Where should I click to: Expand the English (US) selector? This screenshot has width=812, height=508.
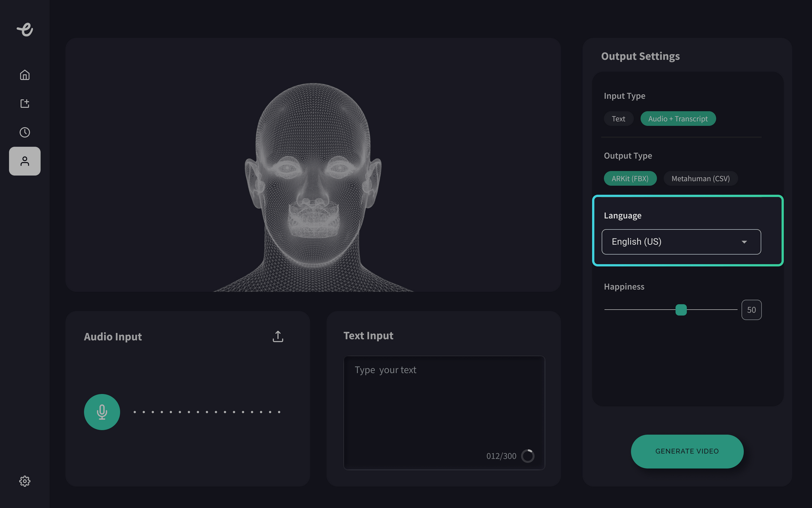(x=681, y=242)
